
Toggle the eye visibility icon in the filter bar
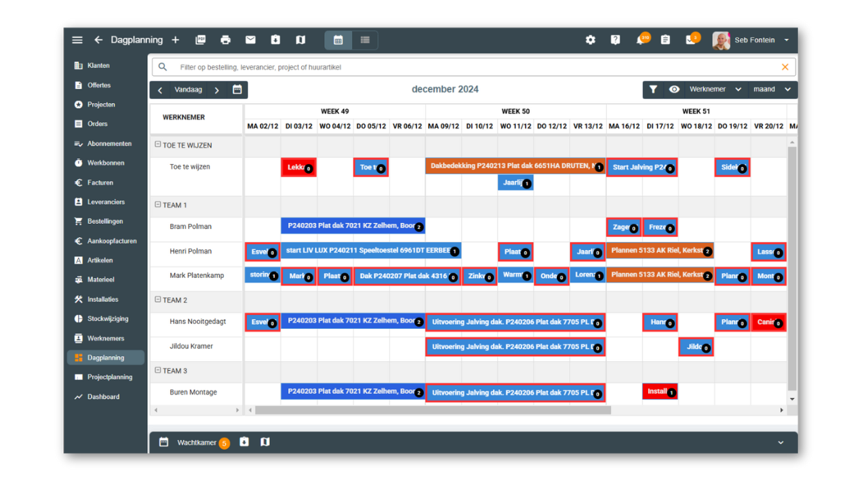coord(673,89)
